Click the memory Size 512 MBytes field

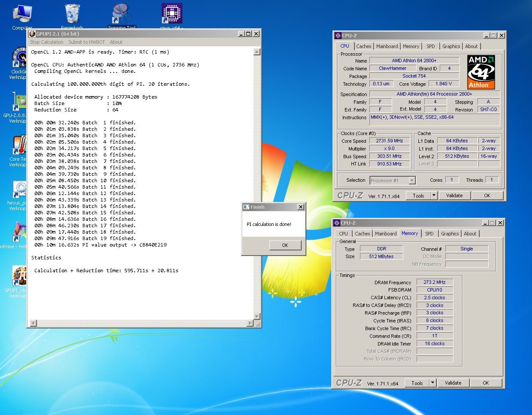click(382, 256)
